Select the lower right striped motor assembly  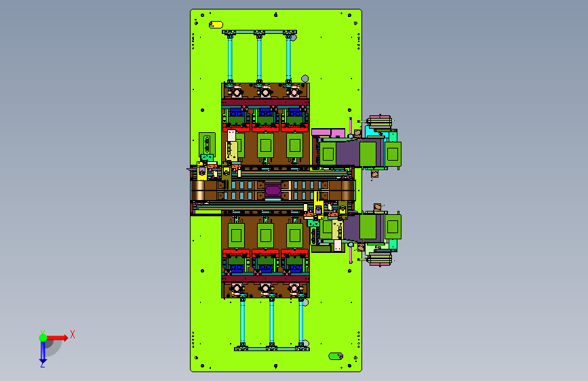(x=380, y=259)
